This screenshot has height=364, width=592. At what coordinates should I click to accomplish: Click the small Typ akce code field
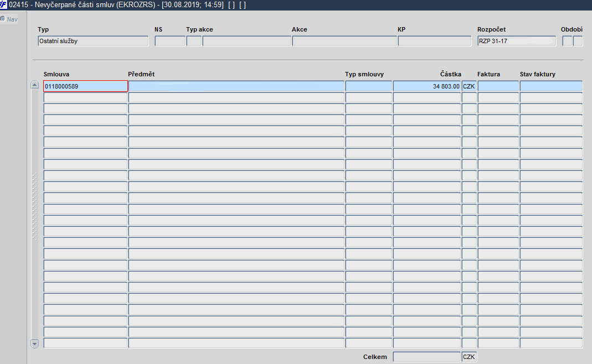194,41
